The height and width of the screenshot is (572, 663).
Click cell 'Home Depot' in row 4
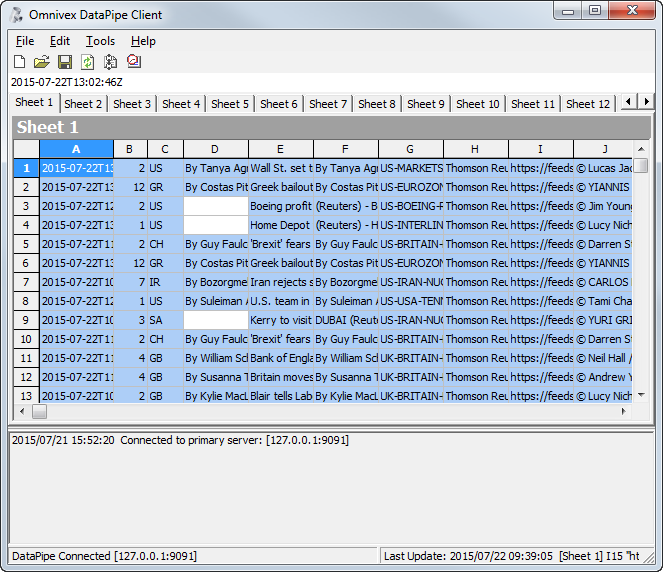[x=281, y=225]
